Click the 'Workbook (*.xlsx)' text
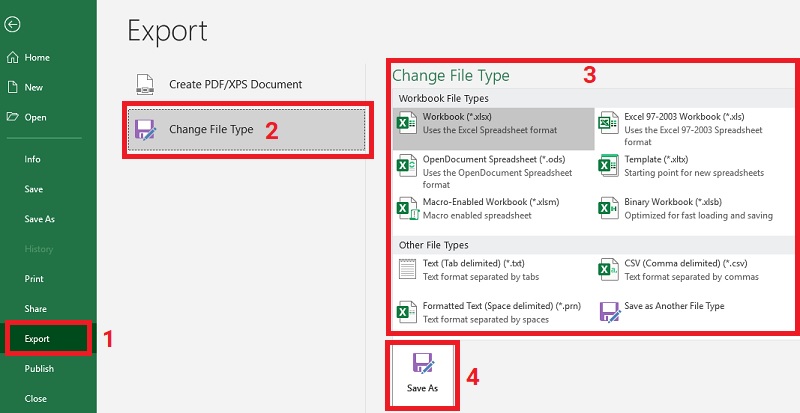 457,117
